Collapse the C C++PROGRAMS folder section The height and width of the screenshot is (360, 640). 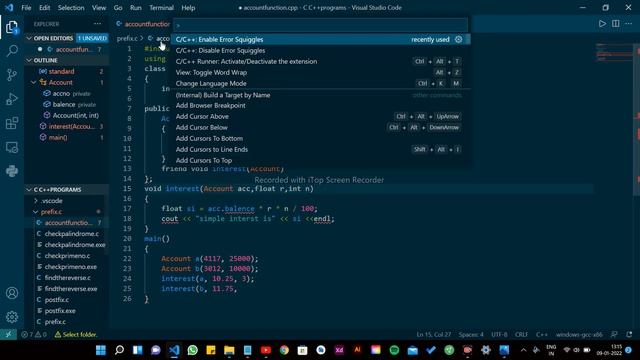[29, 189]
